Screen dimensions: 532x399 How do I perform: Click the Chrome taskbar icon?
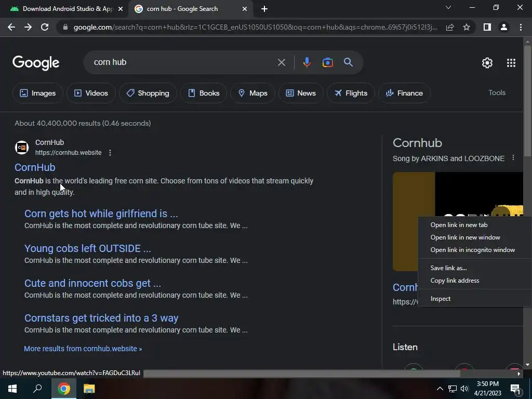tap(63, 389)
